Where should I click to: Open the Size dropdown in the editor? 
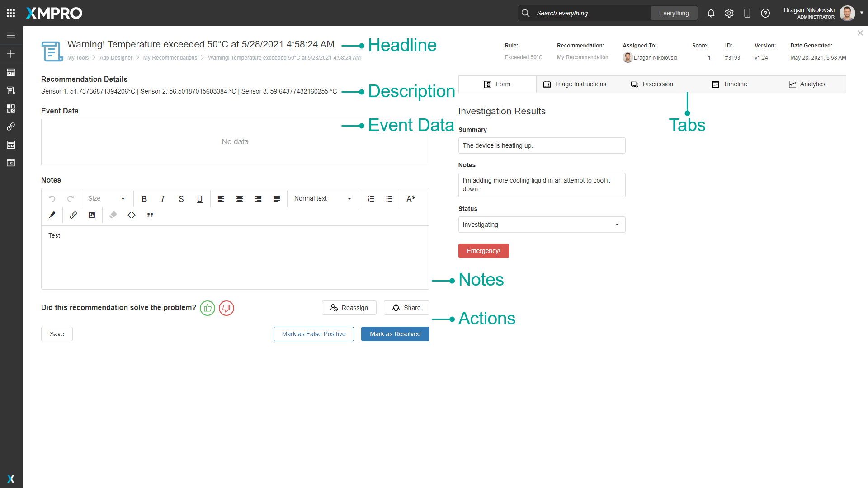(107, 199)
